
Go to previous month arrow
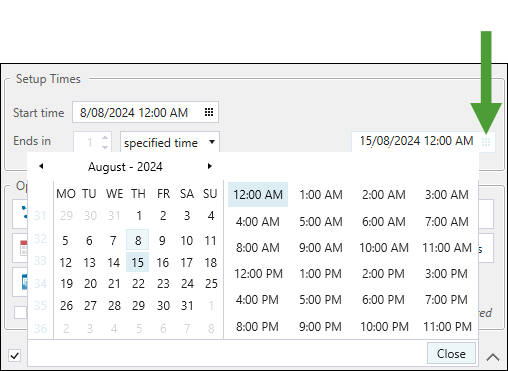[41, 166]
